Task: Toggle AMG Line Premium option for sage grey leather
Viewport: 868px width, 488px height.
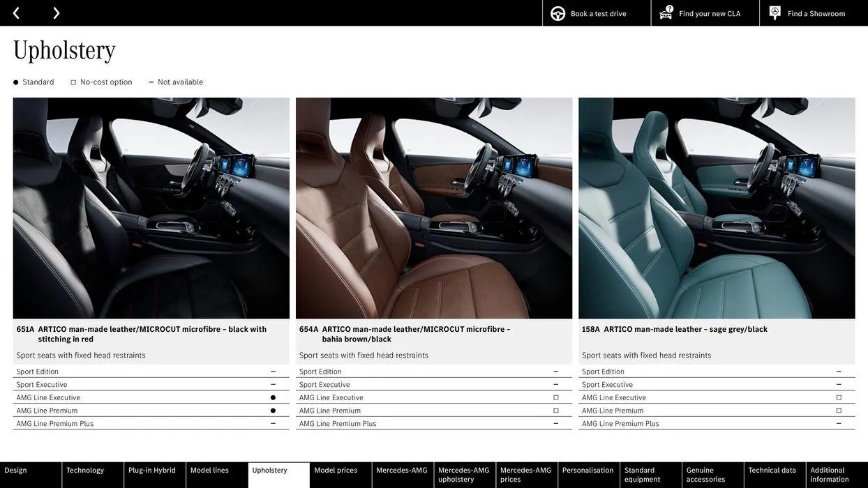Action: click(837, 409)
